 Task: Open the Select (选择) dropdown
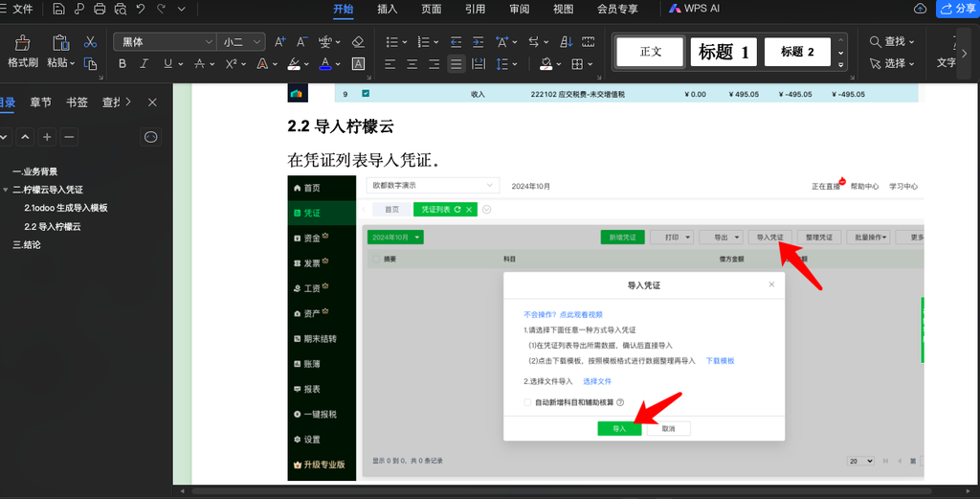892,63
